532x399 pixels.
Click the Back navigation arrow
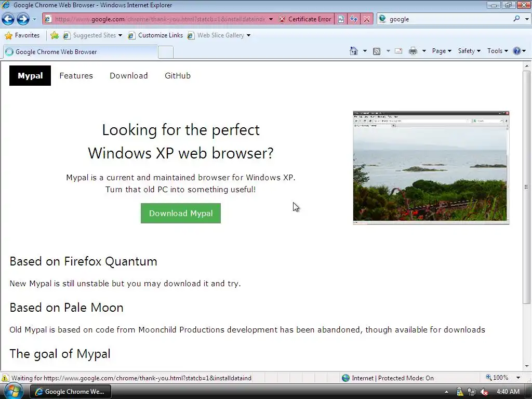[x=8, y=19]
